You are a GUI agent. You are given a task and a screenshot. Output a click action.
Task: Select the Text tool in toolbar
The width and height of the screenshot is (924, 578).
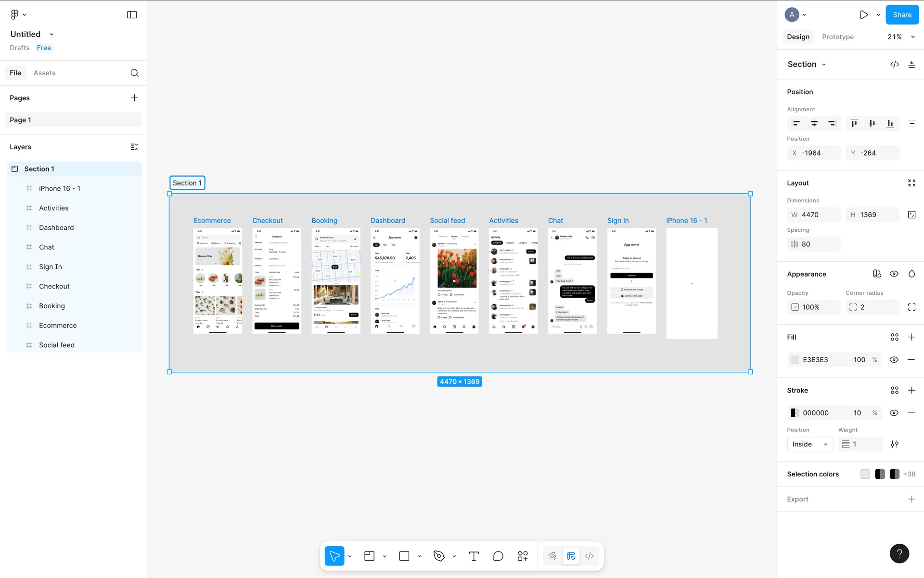tap(474, 556)
